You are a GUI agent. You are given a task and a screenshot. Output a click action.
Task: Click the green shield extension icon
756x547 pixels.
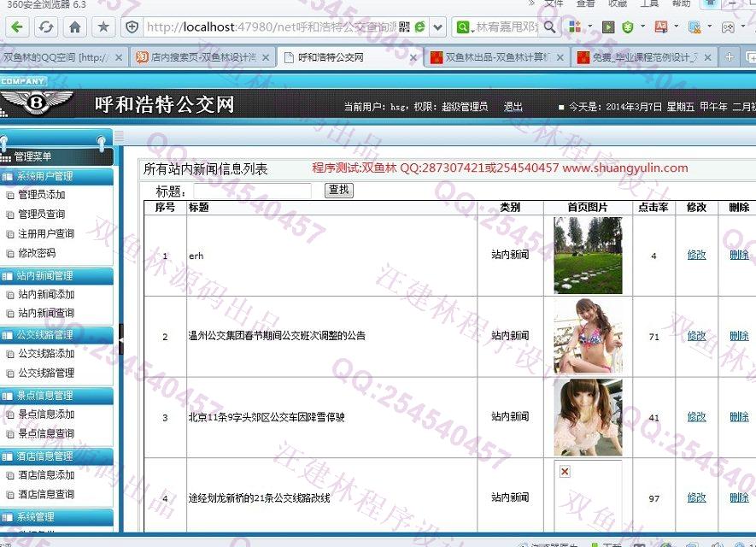coord(627,27)
